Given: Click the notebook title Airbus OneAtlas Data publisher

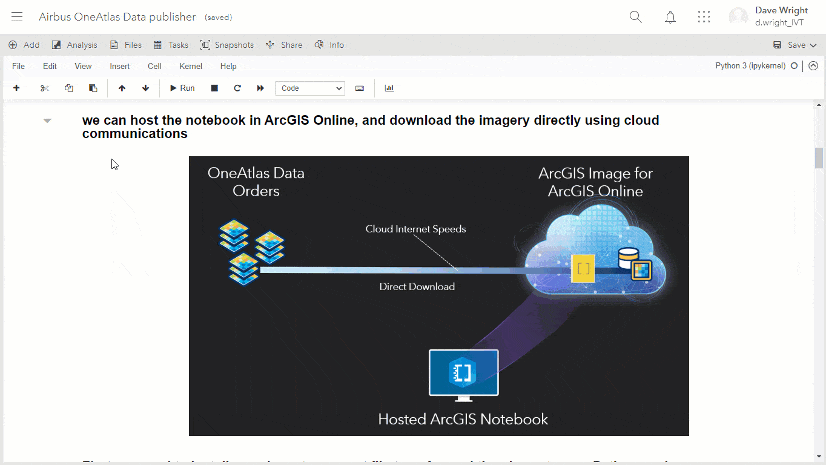Looking at the screenshot, I should click(x=117, y=17).
